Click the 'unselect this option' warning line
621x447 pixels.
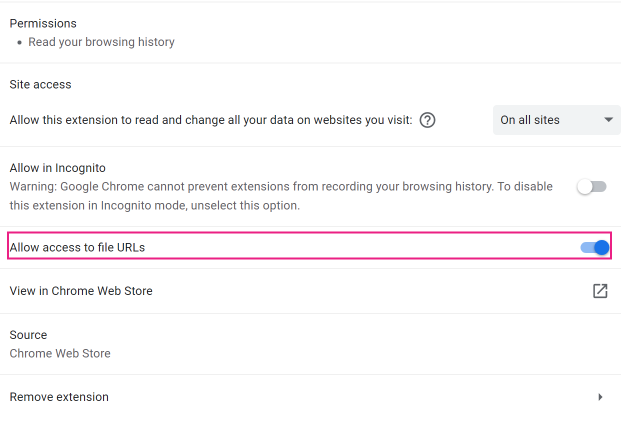coord(155,205)
